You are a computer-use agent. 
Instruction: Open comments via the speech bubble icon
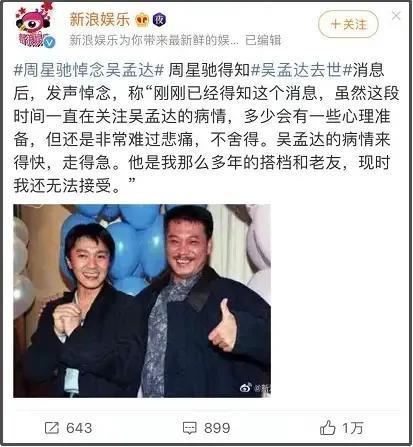click(190, 428)
